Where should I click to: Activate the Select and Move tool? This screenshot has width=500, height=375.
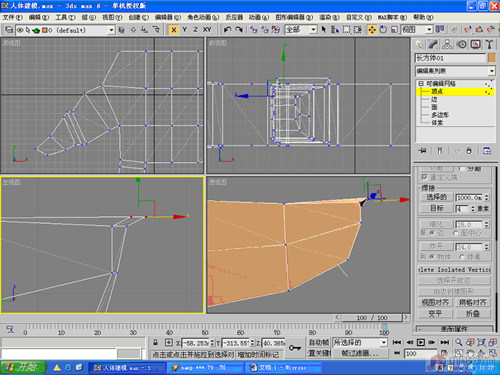tap(372, 30)
